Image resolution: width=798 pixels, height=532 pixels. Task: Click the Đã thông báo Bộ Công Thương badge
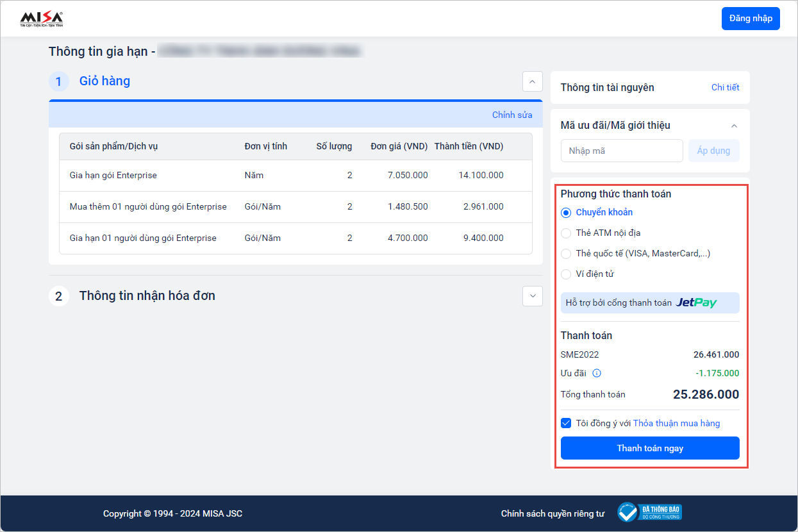pos(649,512)
